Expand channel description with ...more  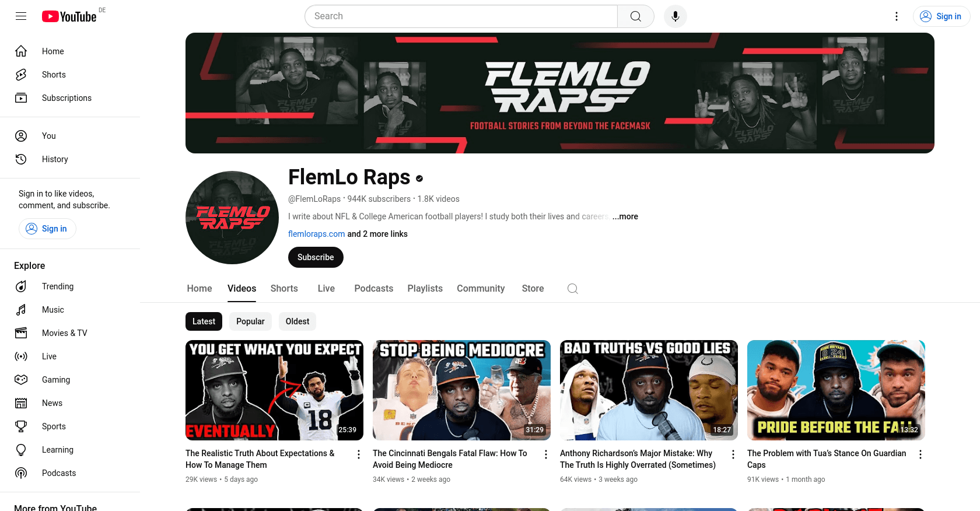625,216
